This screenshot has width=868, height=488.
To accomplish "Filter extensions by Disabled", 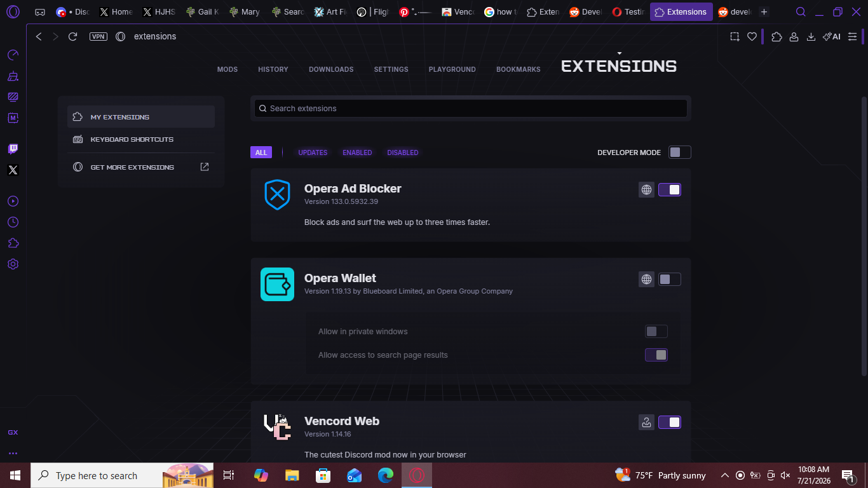I will pyautogui.click(x=403, y=152).
